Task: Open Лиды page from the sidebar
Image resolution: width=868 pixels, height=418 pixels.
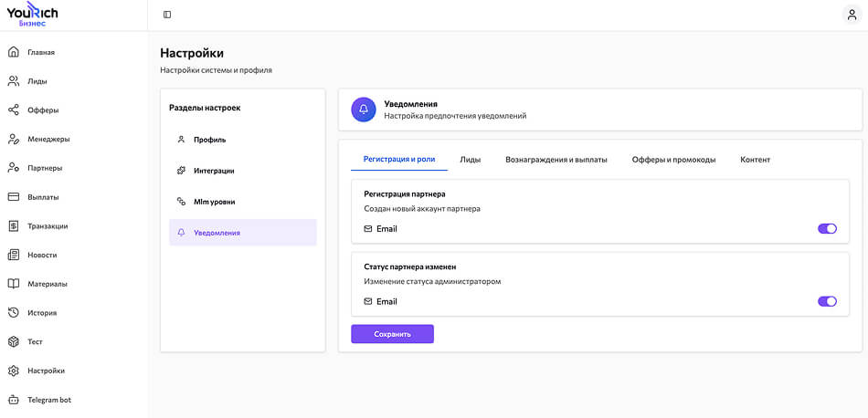Action: (37, 81)
